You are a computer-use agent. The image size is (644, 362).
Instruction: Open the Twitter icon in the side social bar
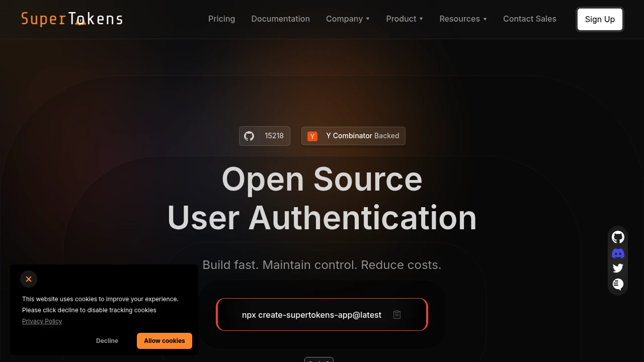[x=618, y=268]
